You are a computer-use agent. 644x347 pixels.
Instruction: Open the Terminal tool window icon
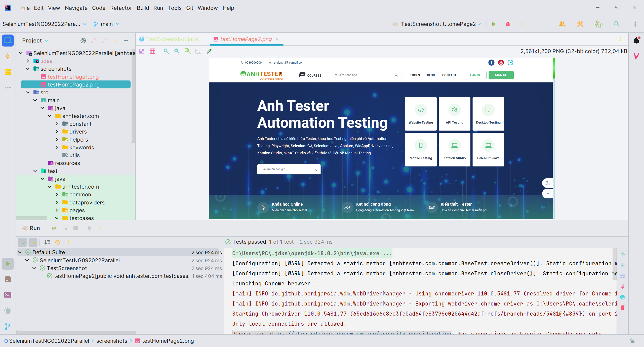click(x=8, y=295)
